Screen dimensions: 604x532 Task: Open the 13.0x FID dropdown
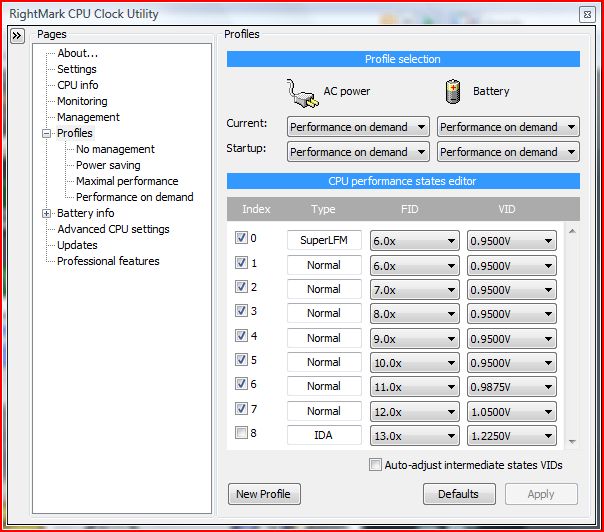click(x=414, y=436)
